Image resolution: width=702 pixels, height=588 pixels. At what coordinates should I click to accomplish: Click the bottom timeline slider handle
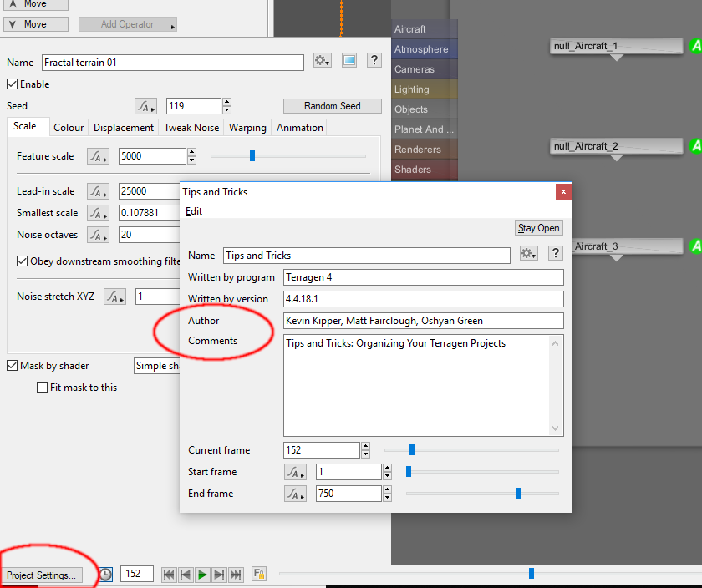tap(532, 573)
